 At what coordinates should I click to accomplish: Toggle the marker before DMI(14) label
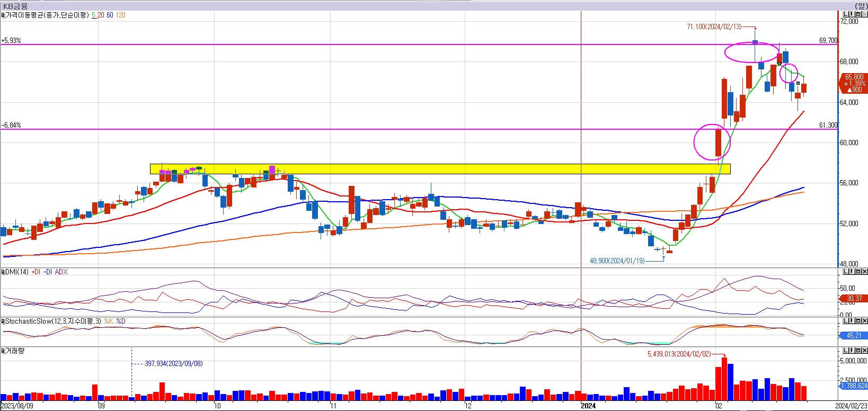coord(3,272)
